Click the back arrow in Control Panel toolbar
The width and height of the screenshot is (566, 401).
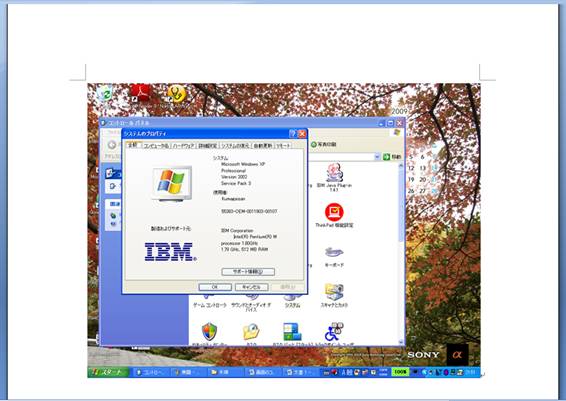tap(112, 145)
